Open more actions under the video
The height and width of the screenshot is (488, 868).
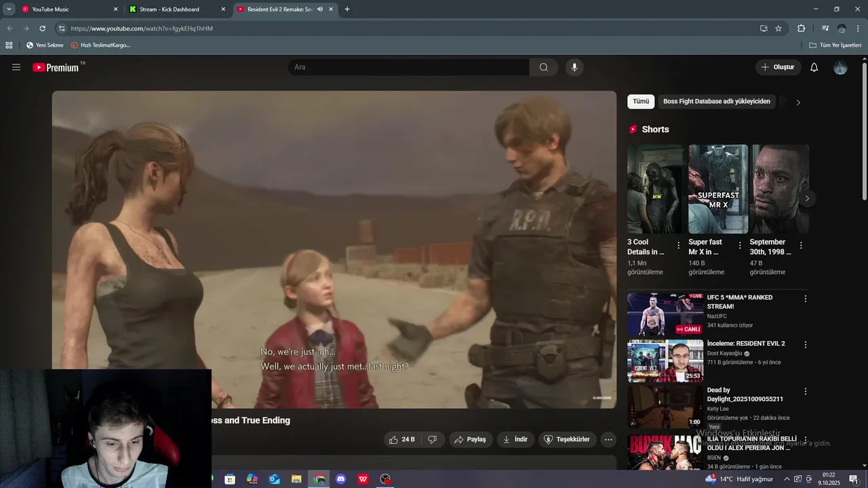click(x=608, y=439)
